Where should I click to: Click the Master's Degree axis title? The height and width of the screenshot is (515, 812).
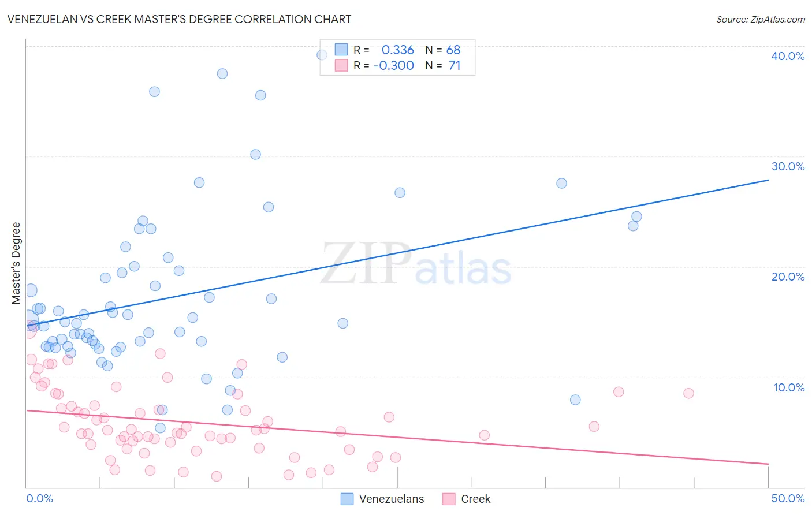pyautogui.click(x=16, y=263)
